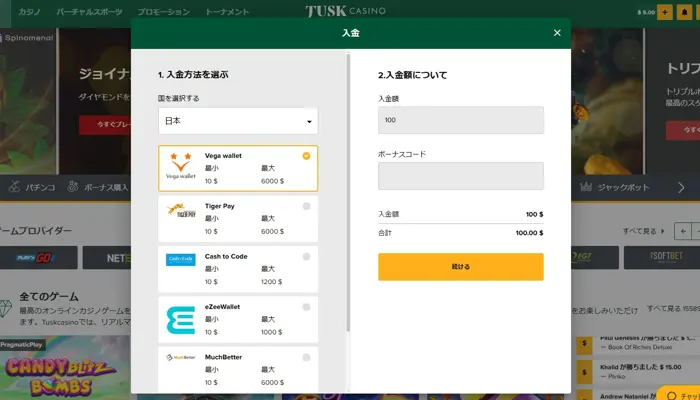This screenshot has height=400, width=700.
Task: Click the Tiger Pay method name
Action: click(220, 206)
